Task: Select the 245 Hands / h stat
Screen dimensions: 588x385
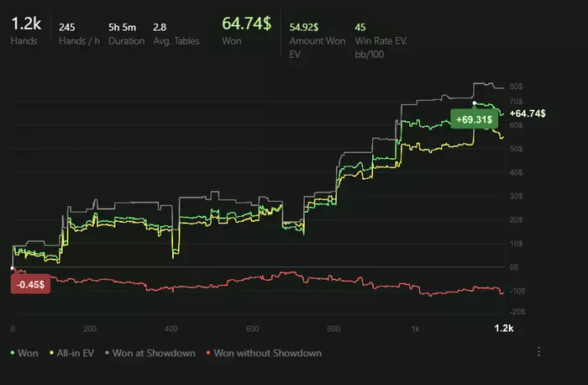Action: pyautogui.click(x=79, y=34)
